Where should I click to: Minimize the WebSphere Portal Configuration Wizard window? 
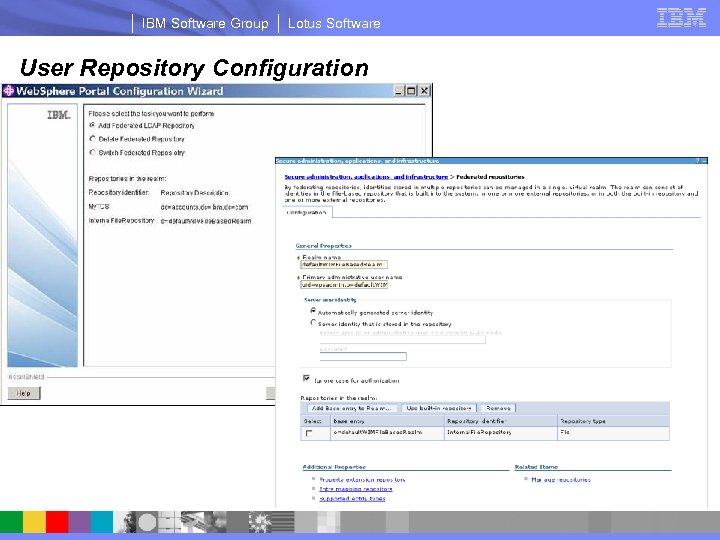399,91
